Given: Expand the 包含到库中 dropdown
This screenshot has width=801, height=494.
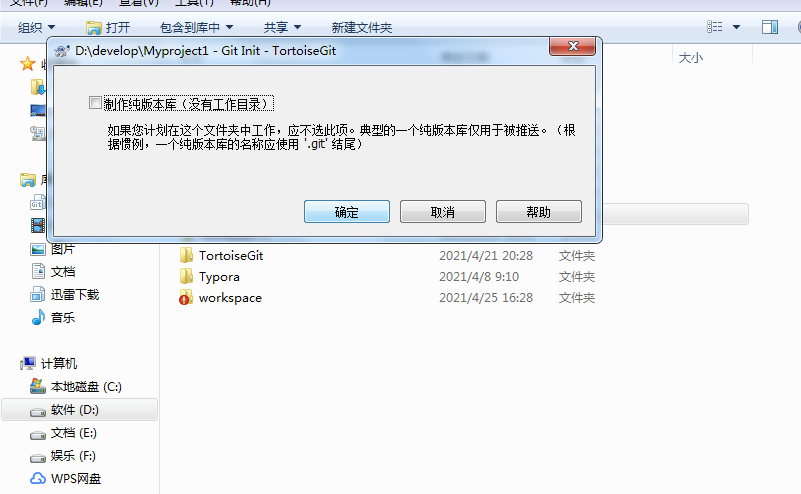Looking at the screenshot, I should tap(196, 27).
